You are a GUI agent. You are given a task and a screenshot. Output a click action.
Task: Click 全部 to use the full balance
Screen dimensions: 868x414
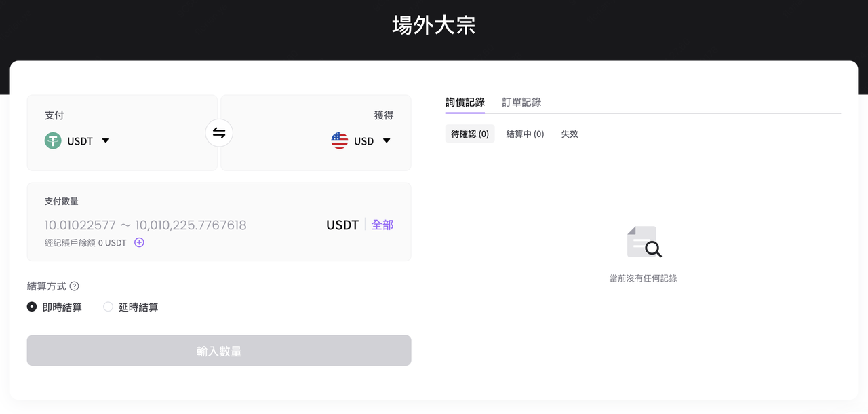click(382, 225)
